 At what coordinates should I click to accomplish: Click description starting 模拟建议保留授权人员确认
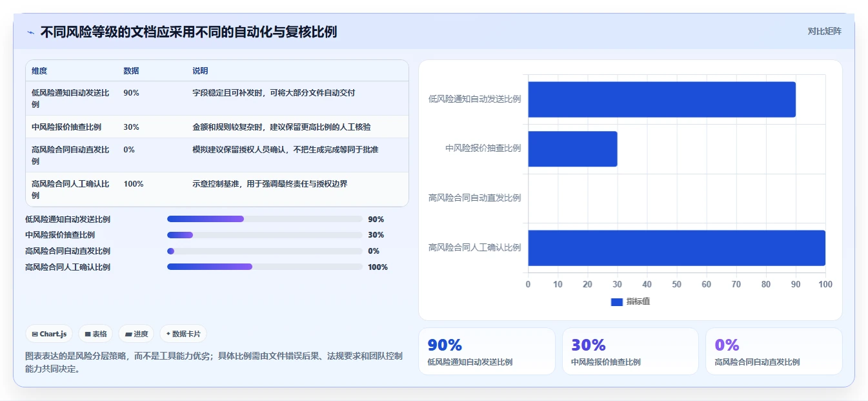click(x=285, y=150)
